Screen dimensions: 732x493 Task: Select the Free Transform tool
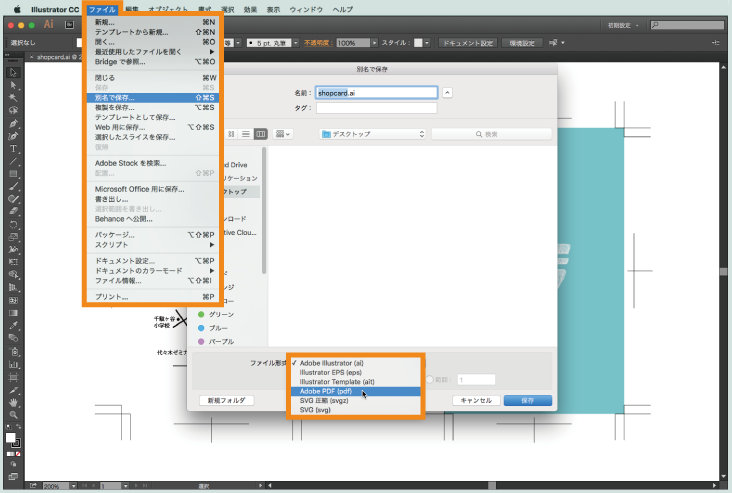point(13,262)
